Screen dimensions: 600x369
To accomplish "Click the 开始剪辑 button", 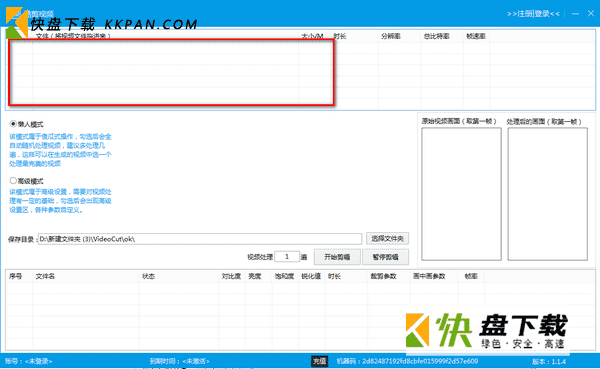I will tap(337, 257).
